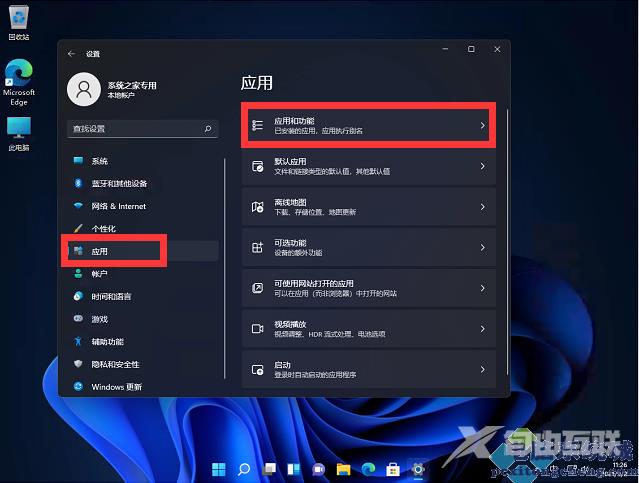The image size is (639, 483).
Task: Click the 离线地图 map icon
Action: pyautogui.click(x=258, y=207)
